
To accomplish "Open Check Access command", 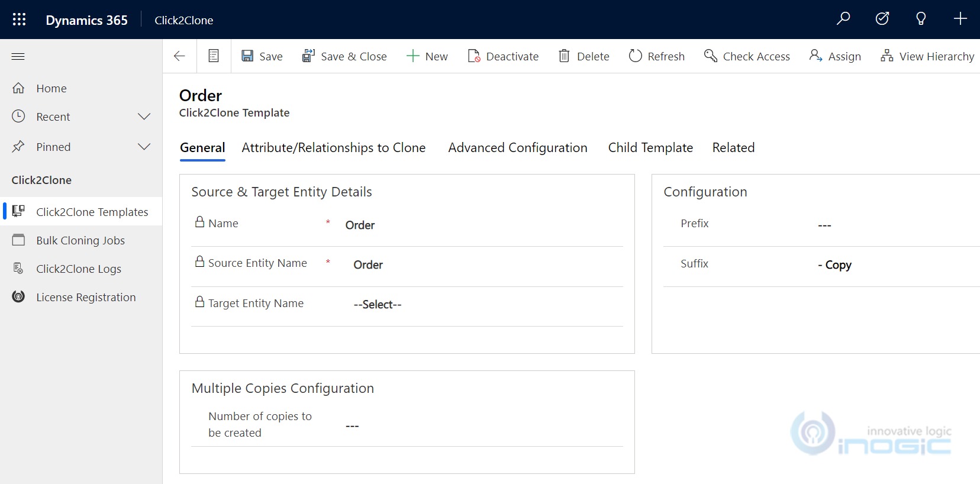I will [747, 56].
